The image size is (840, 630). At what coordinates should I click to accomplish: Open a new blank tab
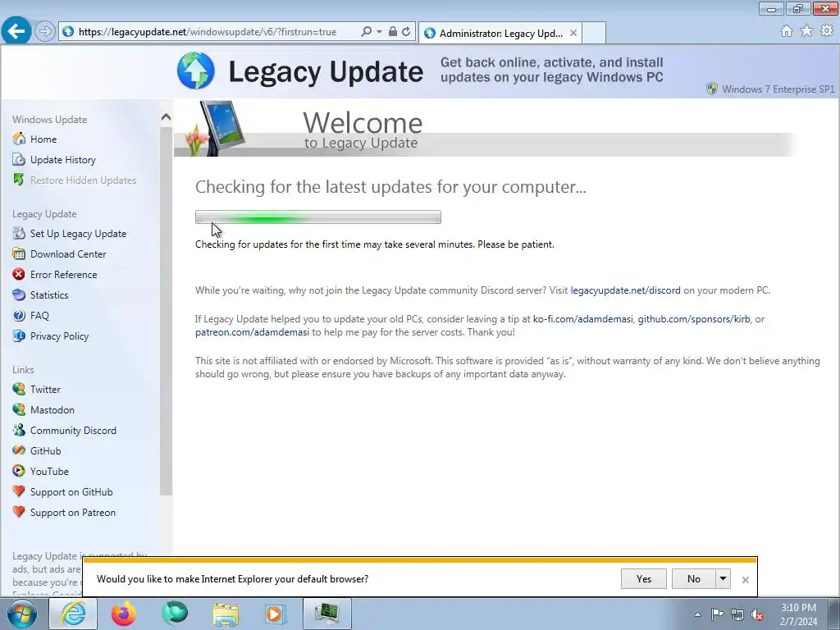[x=594, y=33]
